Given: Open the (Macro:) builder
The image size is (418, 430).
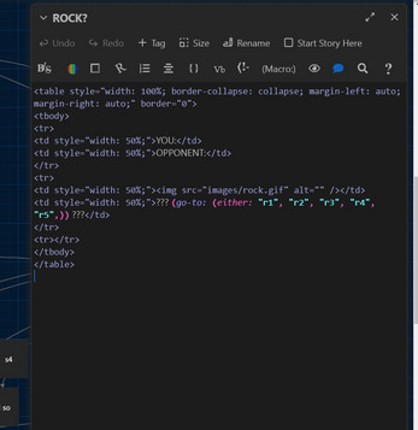Looking at the screenshot, I should click(279, 69).
